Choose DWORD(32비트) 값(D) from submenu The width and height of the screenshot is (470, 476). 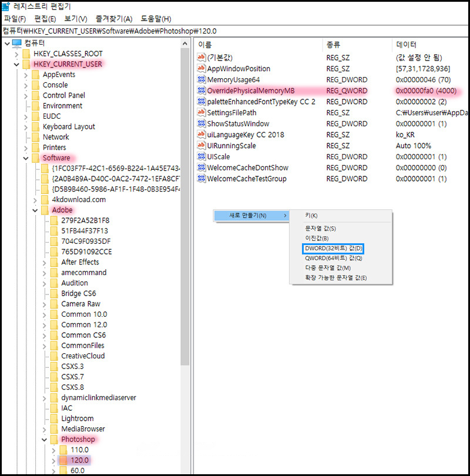point(333,249)
